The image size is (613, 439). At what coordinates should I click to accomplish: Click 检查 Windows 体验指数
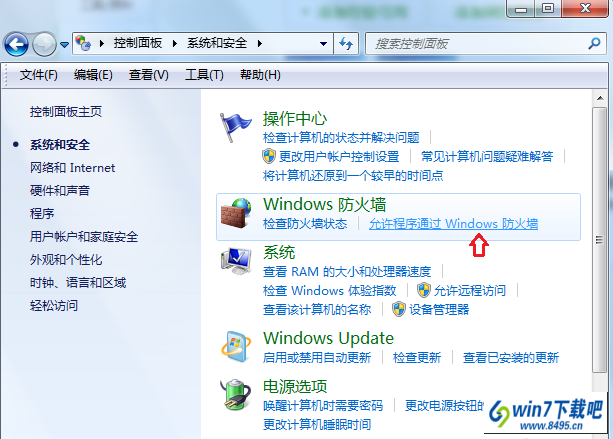click(x=330, y=290)
